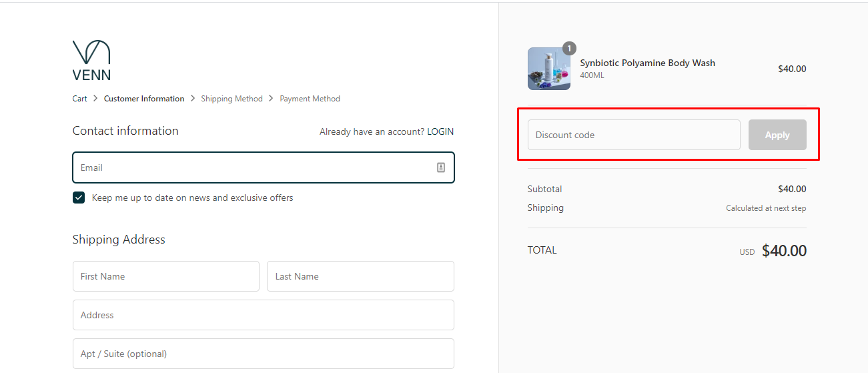Select Customer Information breadcrumb step
The height and width of the screenshot is (373, 868).
(144, 99)
